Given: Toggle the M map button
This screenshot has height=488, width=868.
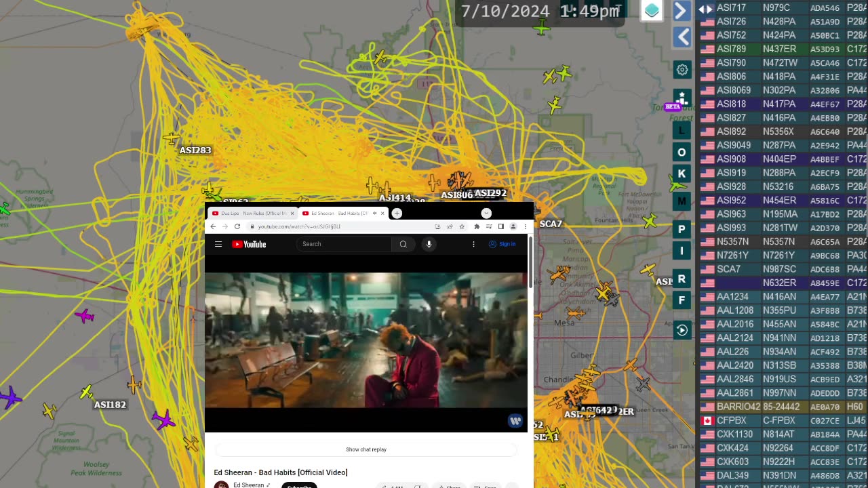Looking at the screenshot, I should tap(682, 201).
